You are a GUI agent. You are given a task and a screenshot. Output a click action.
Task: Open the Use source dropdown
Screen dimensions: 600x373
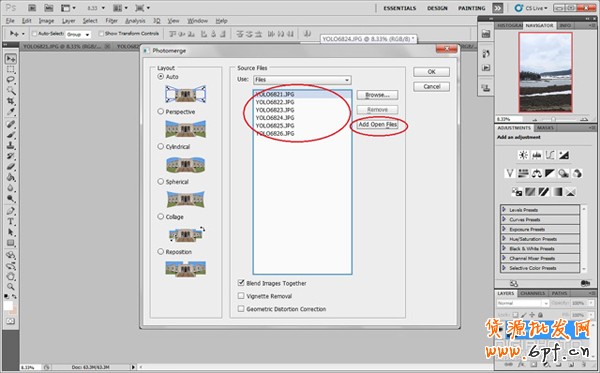point(302,80)
